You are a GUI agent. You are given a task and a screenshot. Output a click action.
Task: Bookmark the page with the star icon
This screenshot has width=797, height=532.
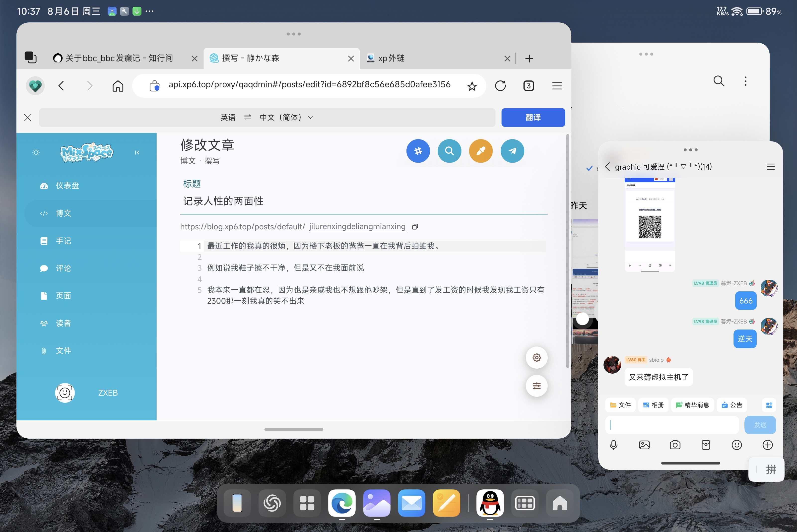click(x=472, y=86)
